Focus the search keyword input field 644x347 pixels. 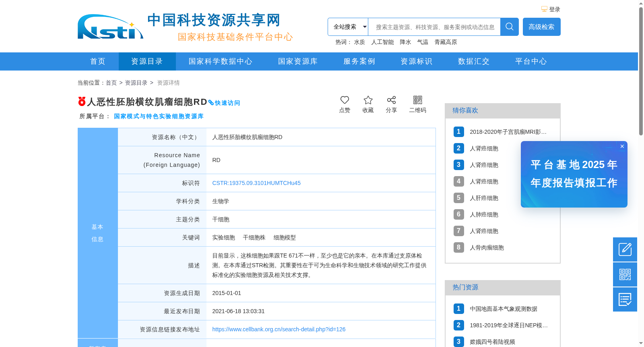(x=434, y=27)
